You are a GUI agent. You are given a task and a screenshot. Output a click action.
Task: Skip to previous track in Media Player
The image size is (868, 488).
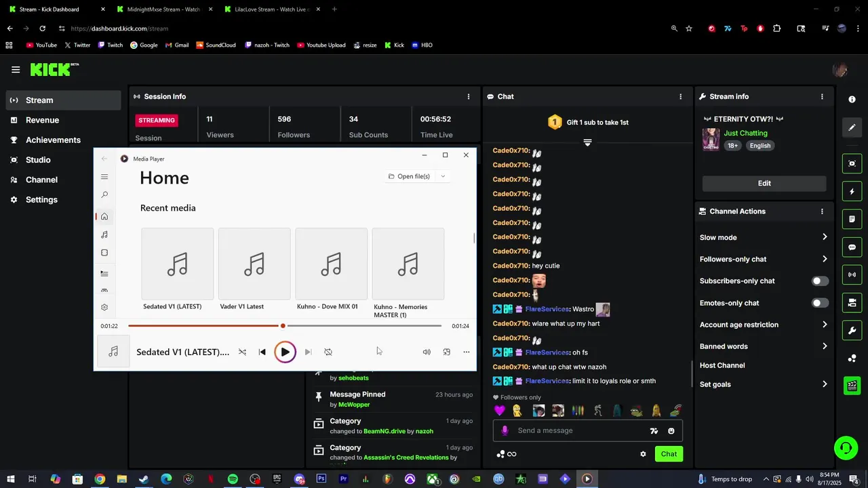pos(262,352)
